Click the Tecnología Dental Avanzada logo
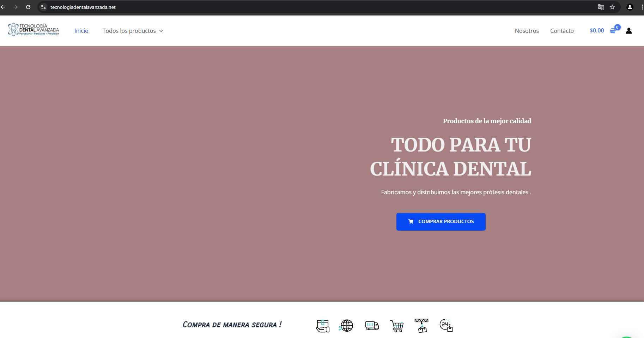The height and width of the screenshot is (338, 644). click(34, 30)
